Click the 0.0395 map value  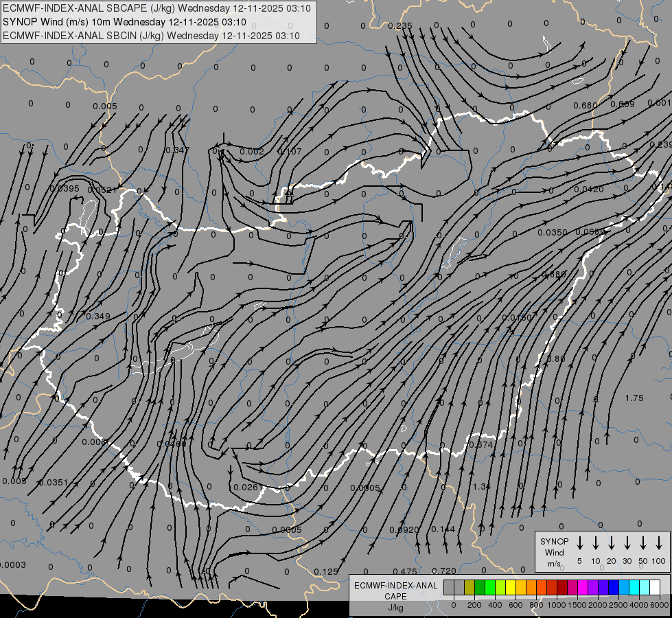pos(65,189)
